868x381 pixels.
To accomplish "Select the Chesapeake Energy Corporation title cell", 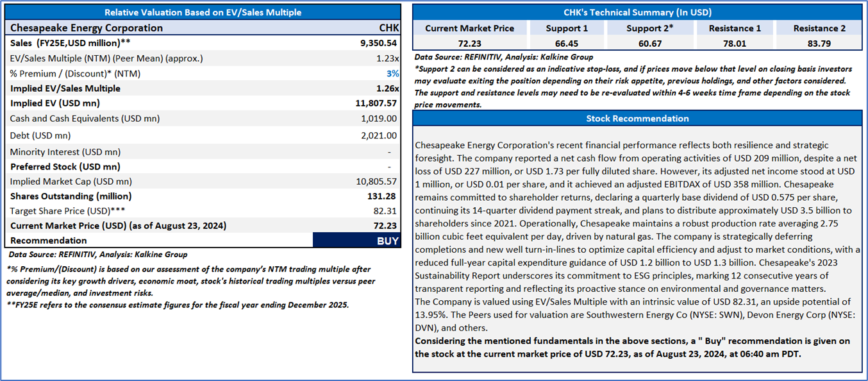I will pos(87,28).
